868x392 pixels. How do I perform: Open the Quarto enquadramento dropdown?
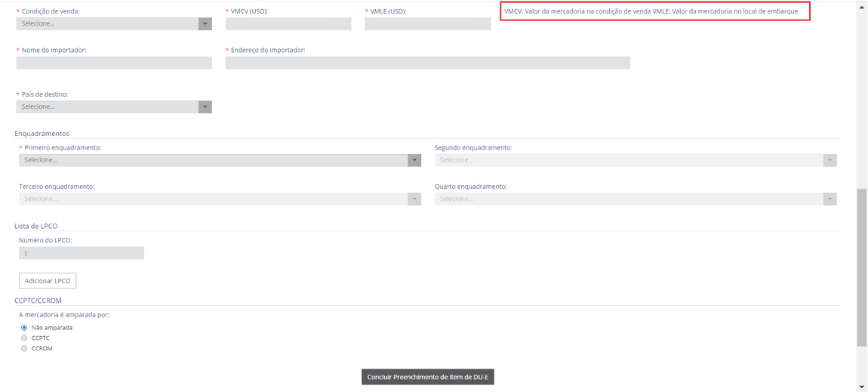(635, 199)
